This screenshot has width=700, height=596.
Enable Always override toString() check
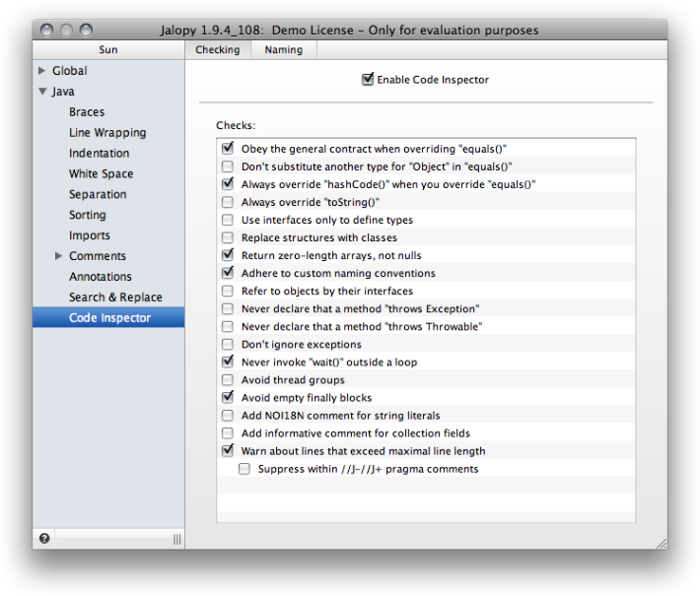point(228,202)
